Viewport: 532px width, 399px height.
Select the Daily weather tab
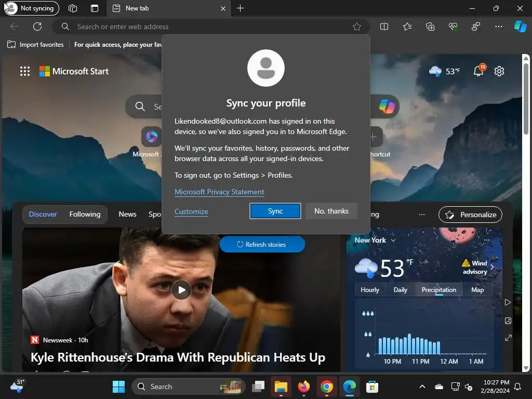pyautogui.click(x=401, y=290)
